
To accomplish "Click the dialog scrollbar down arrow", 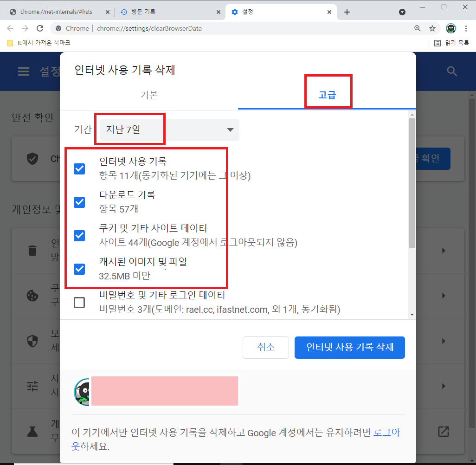I will point(412,315).
